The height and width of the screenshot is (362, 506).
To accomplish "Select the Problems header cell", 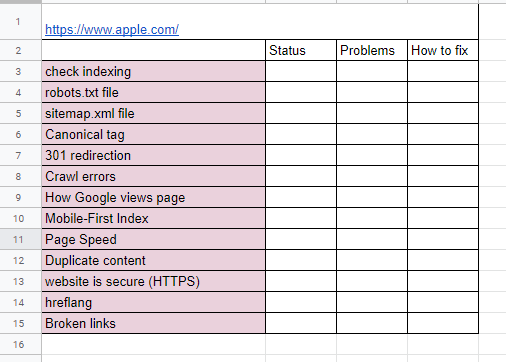I will point(372,50).
